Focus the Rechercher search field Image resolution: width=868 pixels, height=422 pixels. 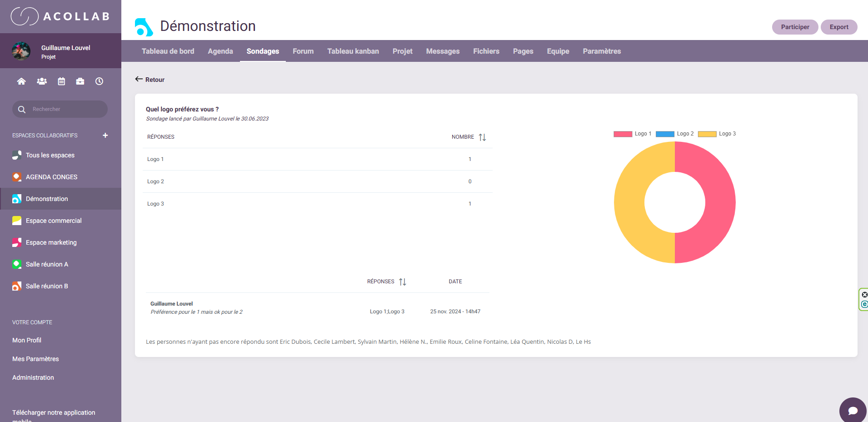66,109
